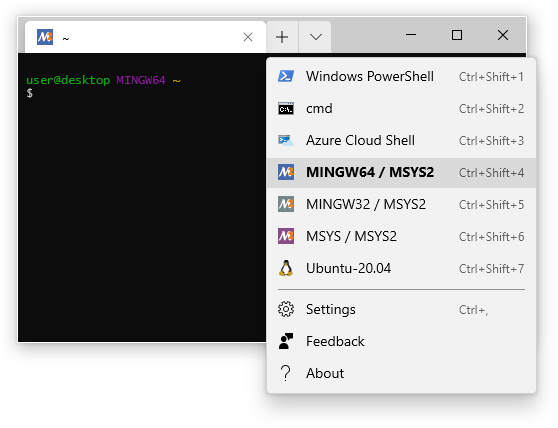The width and height of the screenshot is (558, 428).
Task: Collapse the profile dropdown chevron
Action: click(x=316, y=37)
